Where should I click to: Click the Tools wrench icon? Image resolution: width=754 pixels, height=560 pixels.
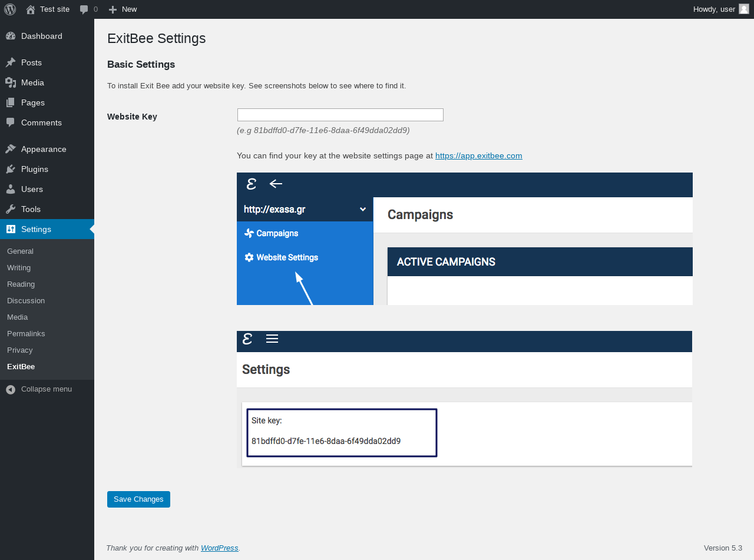point(11,209)
